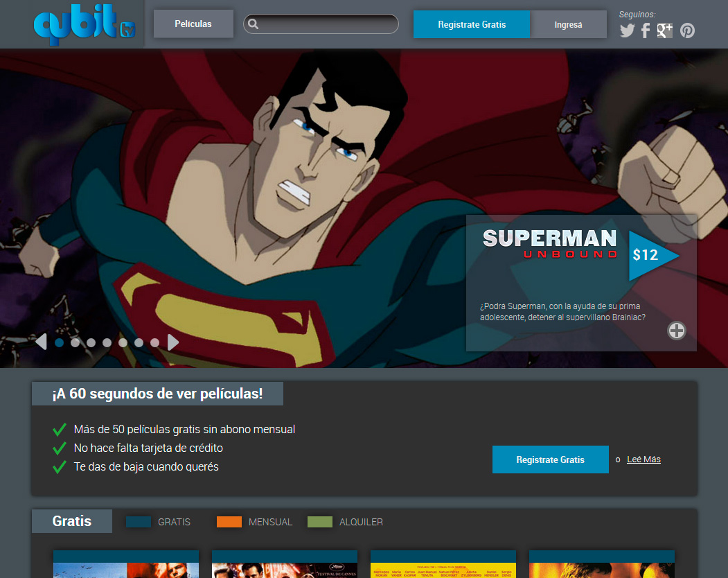
Task: Click the qubit.tv logo
Action: click(85, 24)
